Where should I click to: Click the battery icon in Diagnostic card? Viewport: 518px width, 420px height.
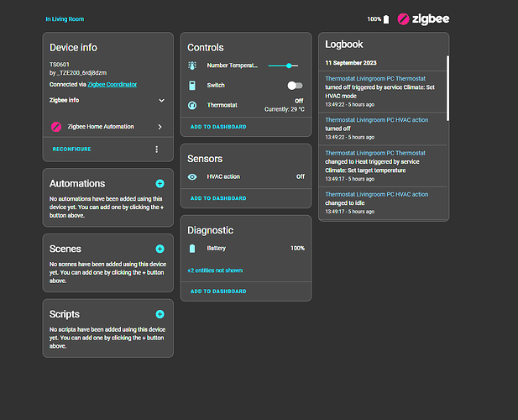192,249
